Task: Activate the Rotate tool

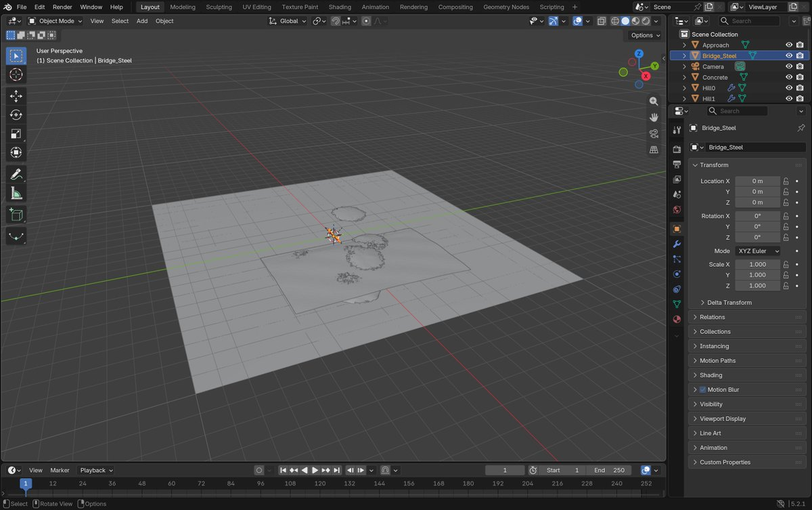Action: (x=16, y=115)
